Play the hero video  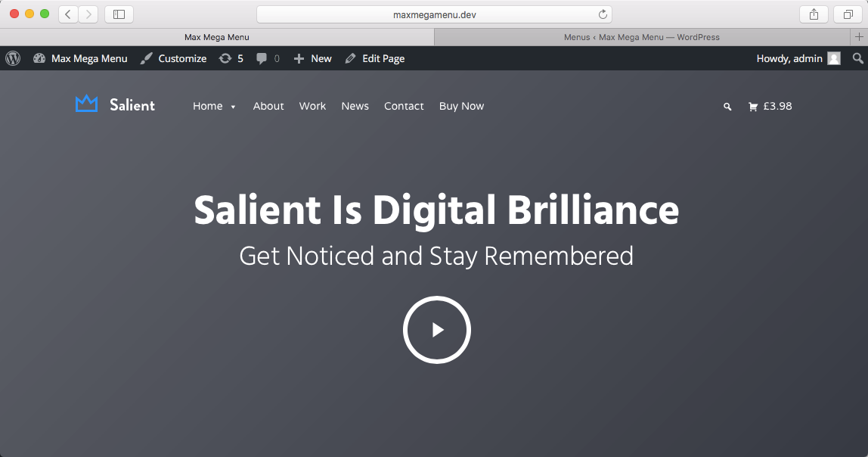click(437, 330)
